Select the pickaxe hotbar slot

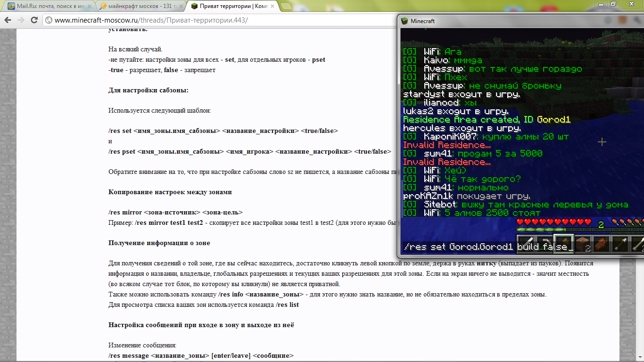(x=544, y=244)
